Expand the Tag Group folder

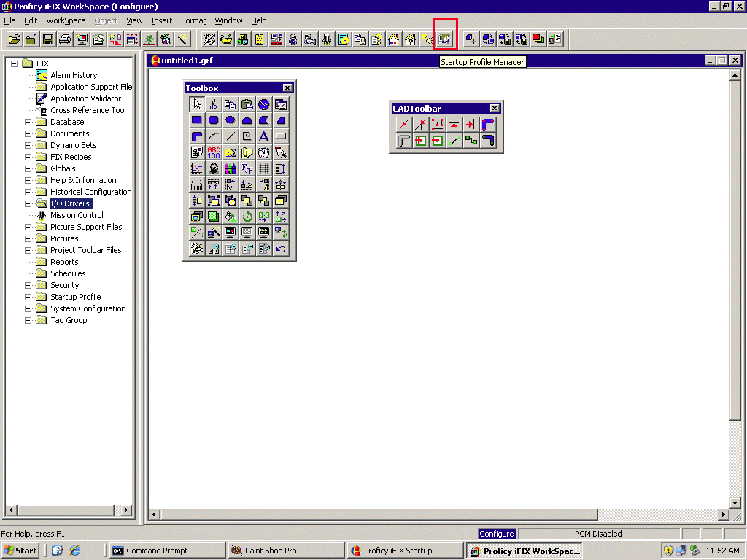click(28, 320)
